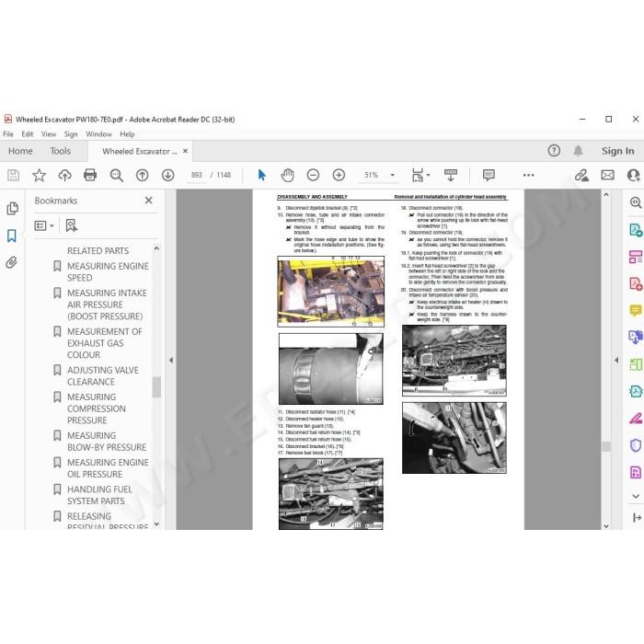
Task: Close the Bookmarks panel
Action: click(149, 200)
